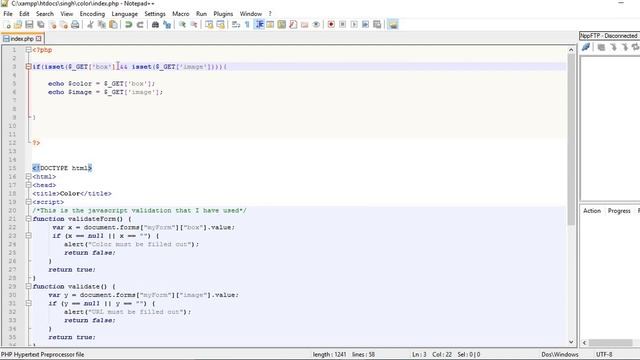
Task: Click the Redo toolbar icon
Action: (140, 24)
